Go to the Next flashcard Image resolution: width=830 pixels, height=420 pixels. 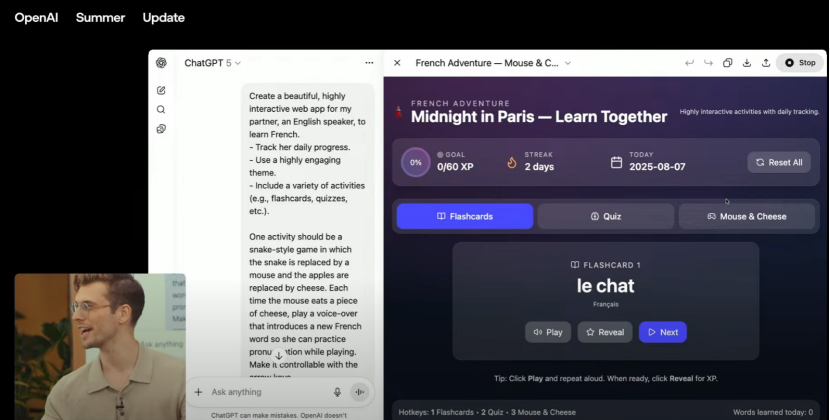663,332
